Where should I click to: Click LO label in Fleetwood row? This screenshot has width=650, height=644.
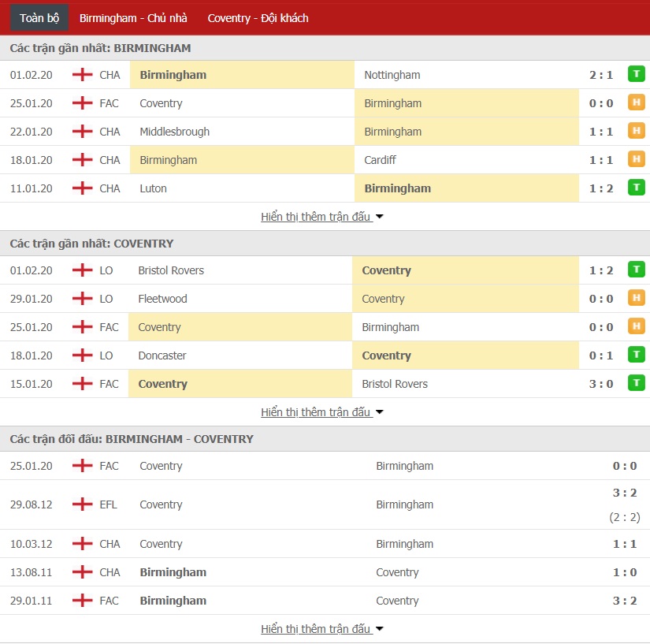tap(106, 299)
